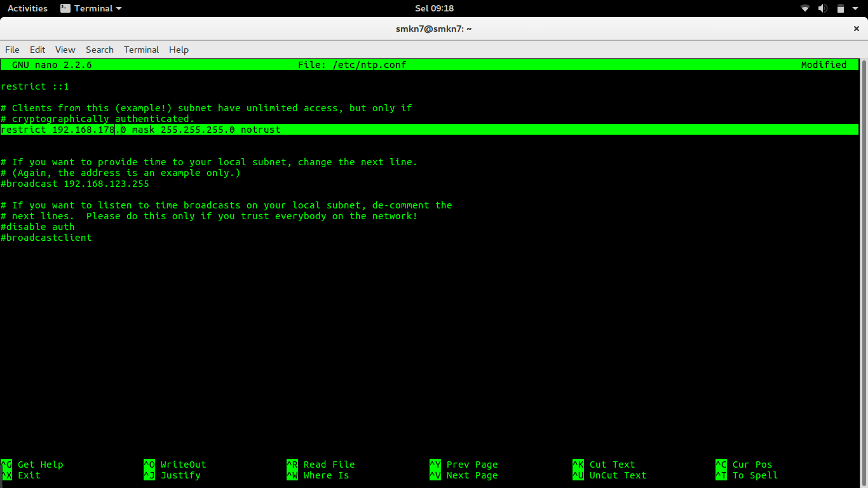
Task: Open the system menu dropdown arrow
Action: 857,8
